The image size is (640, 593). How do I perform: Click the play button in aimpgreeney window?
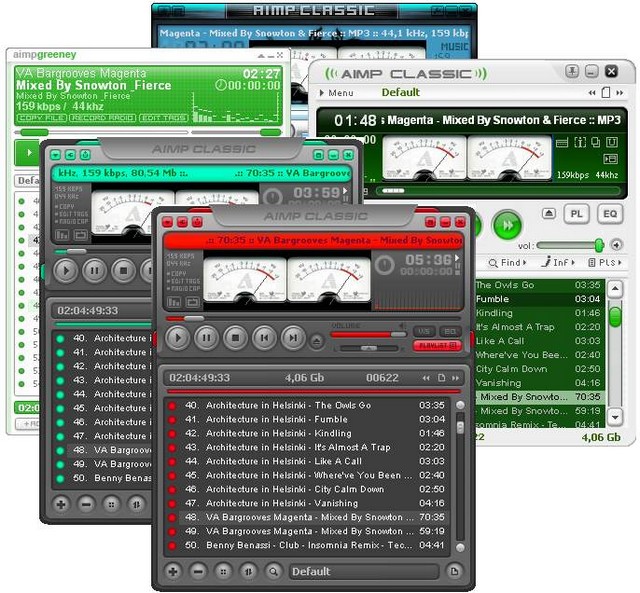click(28, 153)
